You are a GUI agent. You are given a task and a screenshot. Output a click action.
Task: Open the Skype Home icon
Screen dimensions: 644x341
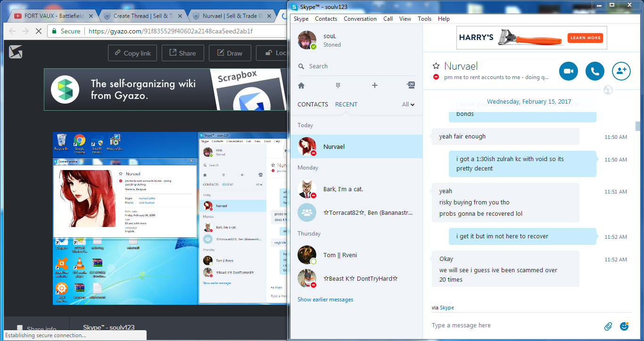click(x=301, y=85)
